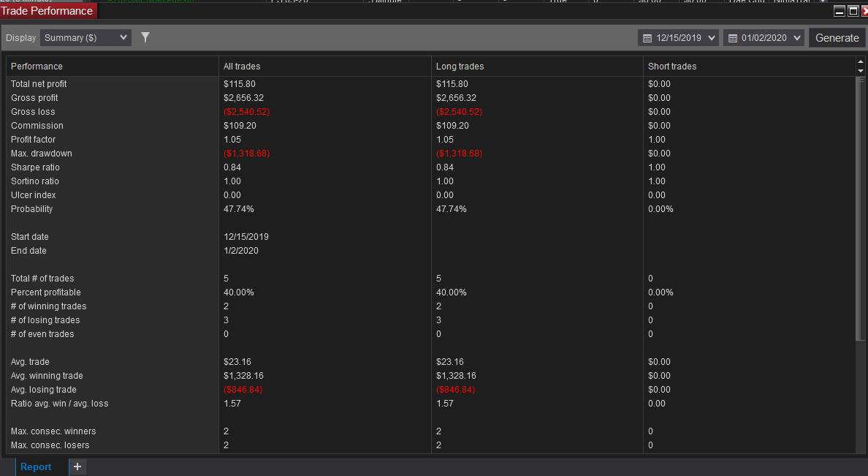
Task: Click the Gross loss row label
Action: coord(33,111)
